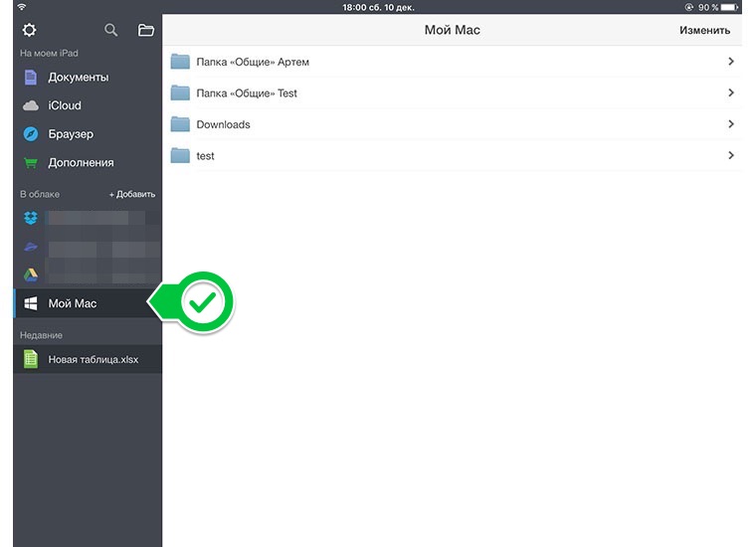The height and width of the screenshot is (547, 756).
Task: Open folder Папка «Общие» Test
Action: click(x=454, y=93)
